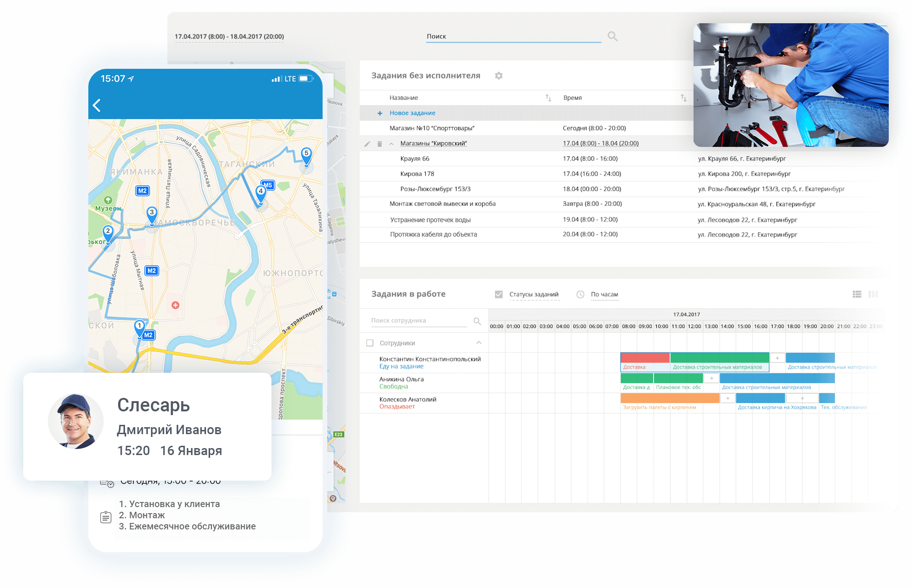Click employee Аникина Ольга
This screenshot has width=912, height=588.
point(402,379)
